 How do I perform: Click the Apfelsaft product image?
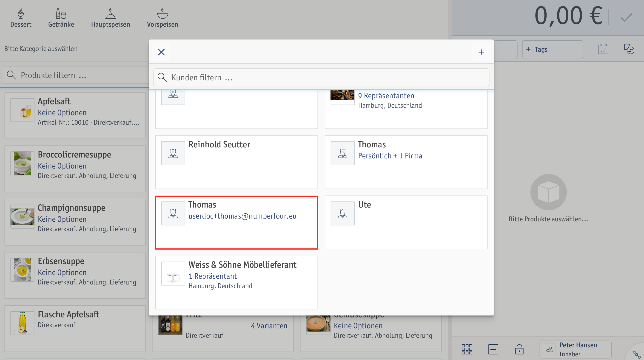tap(22, 110)
